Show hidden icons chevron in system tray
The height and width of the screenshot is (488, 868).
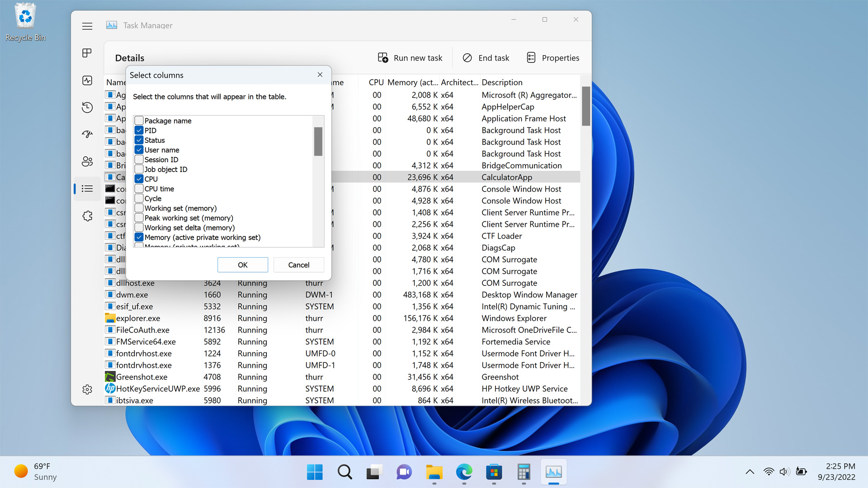(x=750, y=472)
